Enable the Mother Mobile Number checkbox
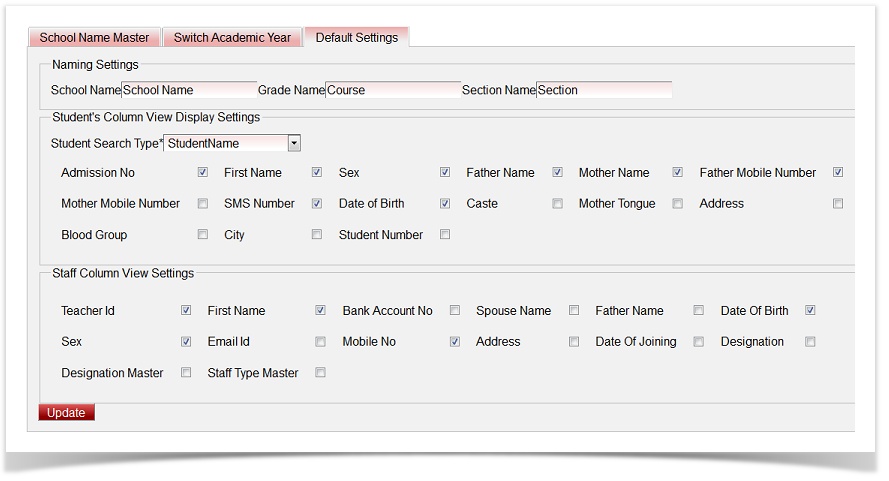Image resolution: width=889 pixels, height=481 pixels. tap(203, 203)
